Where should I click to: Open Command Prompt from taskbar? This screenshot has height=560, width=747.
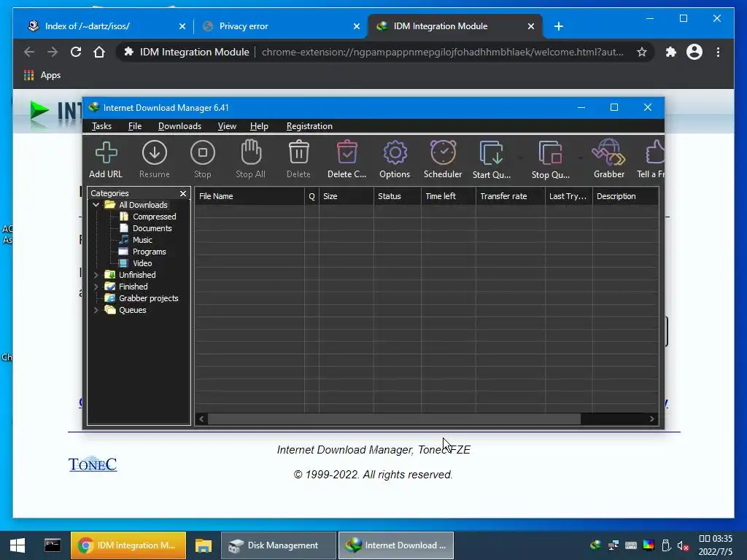(53, 545)
